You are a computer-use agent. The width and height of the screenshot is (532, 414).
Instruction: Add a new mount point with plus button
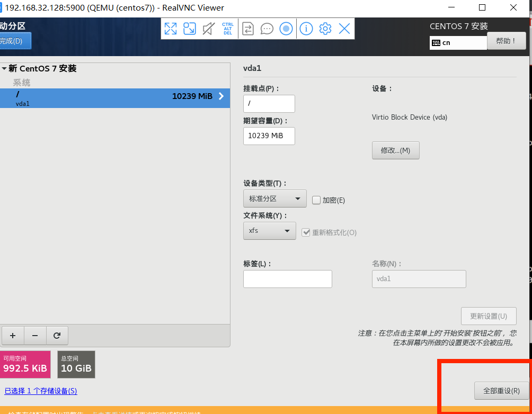[x=13, y=336]
